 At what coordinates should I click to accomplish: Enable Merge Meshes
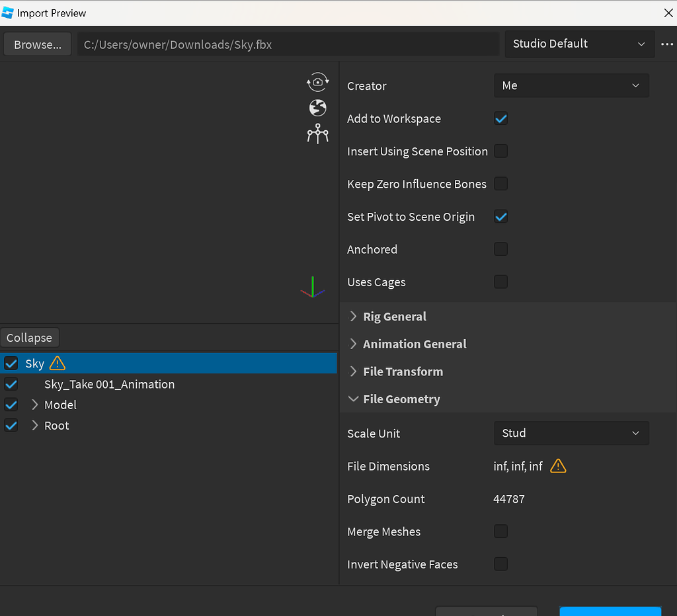click(500, 531)
